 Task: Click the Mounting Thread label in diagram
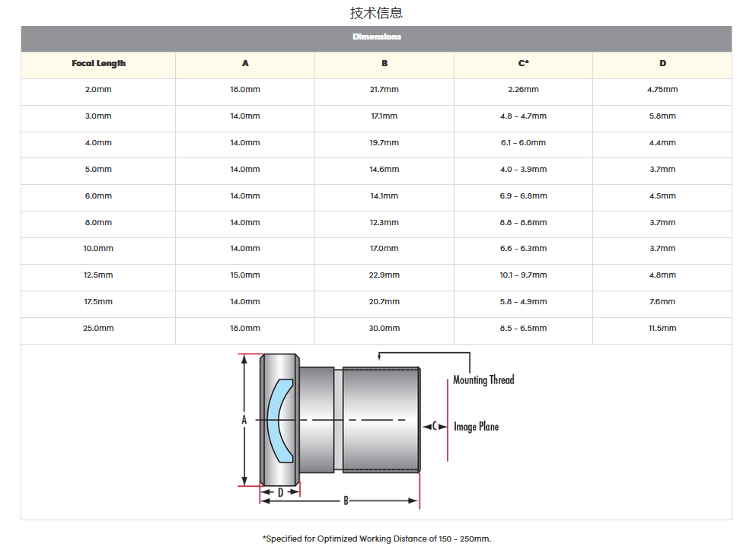click(x=483, y=380)
